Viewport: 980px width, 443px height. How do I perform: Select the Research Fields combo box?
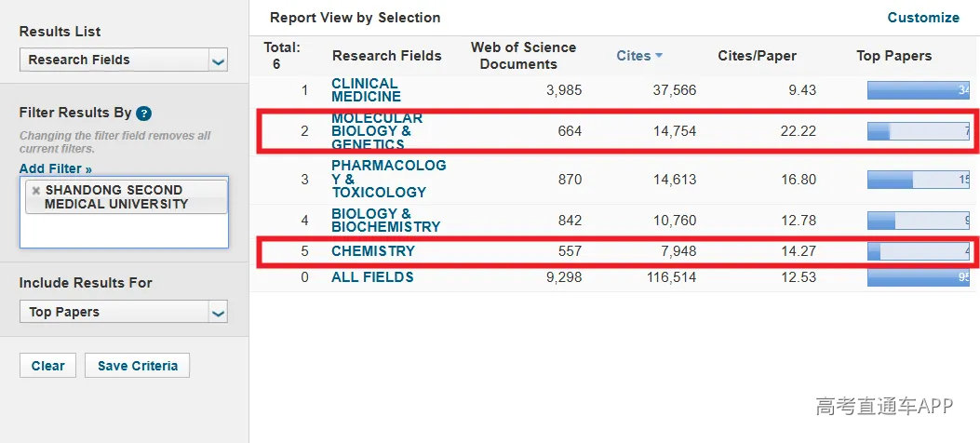[123, 60]
